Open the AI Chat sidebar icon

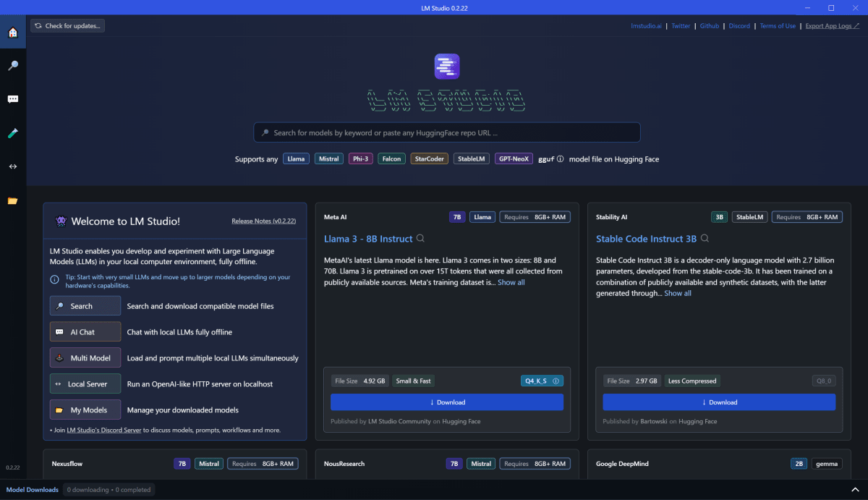click(x=12, y=99)
